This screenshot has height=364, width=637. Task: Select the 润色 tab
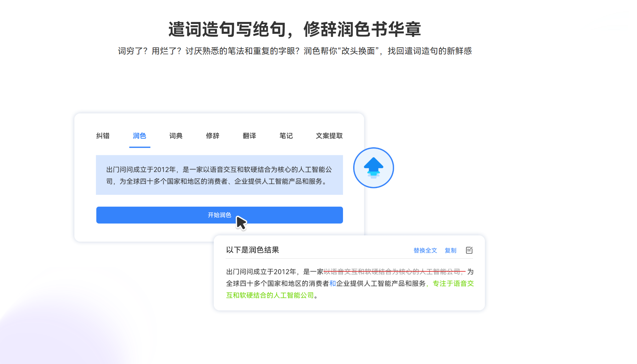140,136
